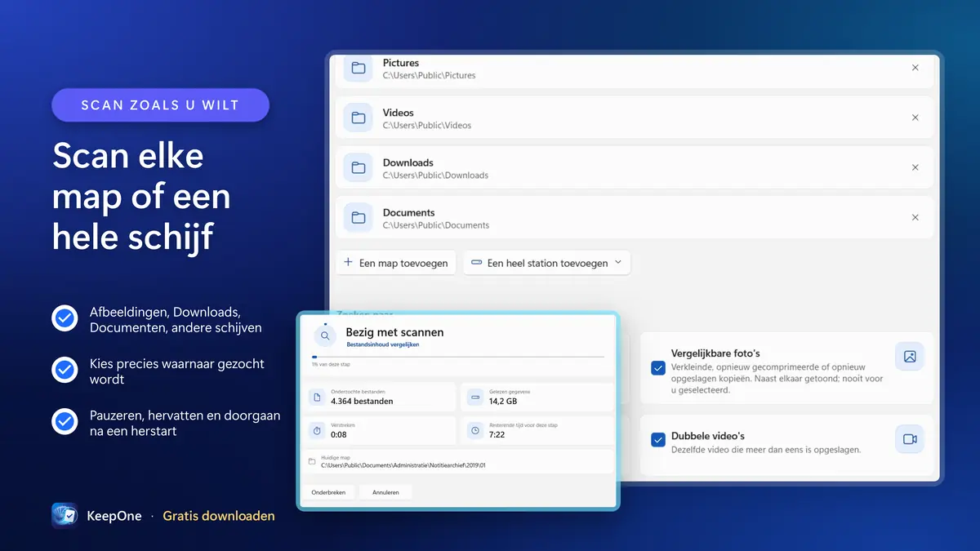Click the Documents folder icon
This screenshot has width=980, height=551.
click(359, 218)
